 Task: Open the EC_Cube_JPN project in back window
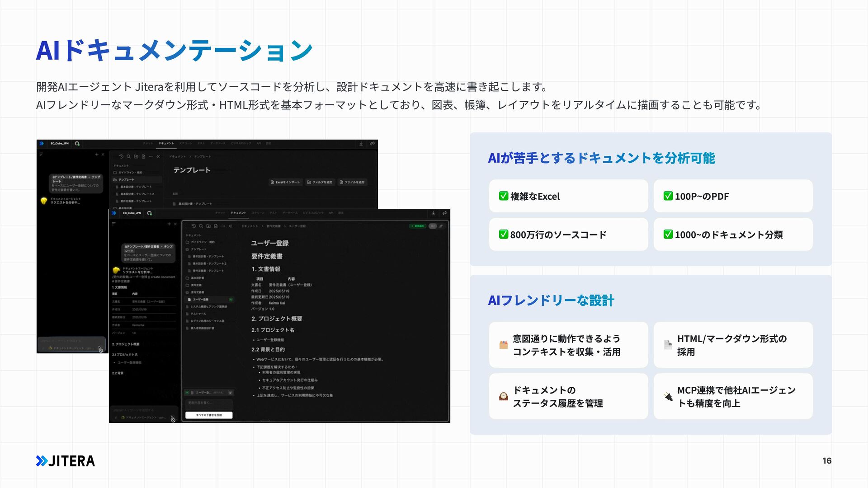point(60,144)
